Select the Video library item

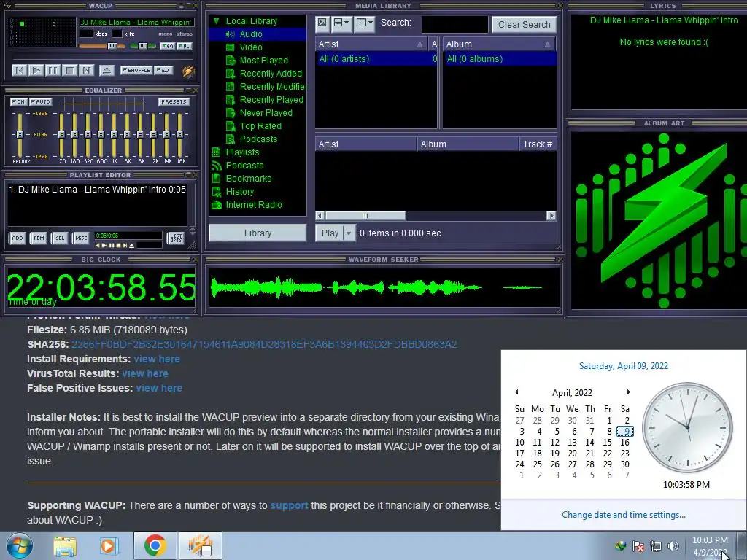[251, 47]
